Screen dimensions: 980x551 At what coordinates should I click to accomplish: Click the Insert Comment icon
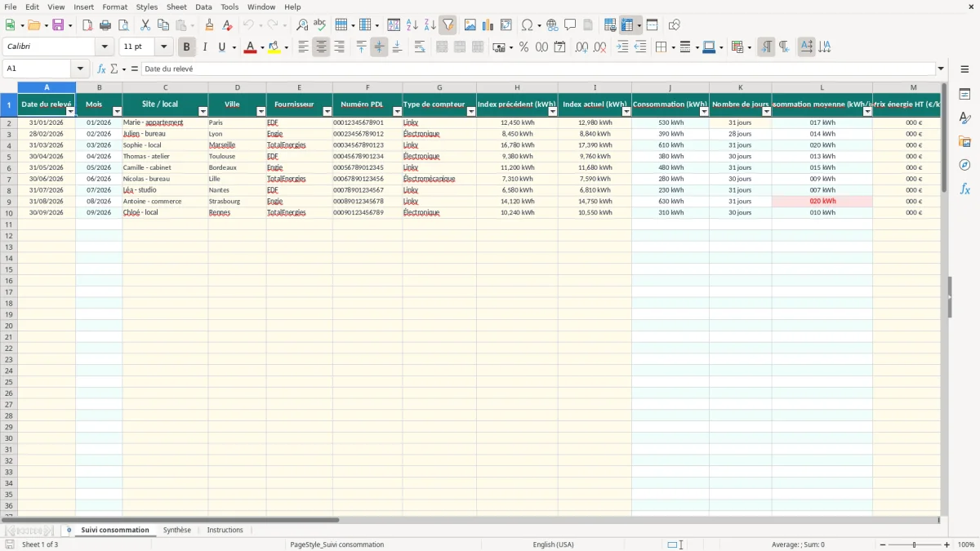[x=570, y=25]
